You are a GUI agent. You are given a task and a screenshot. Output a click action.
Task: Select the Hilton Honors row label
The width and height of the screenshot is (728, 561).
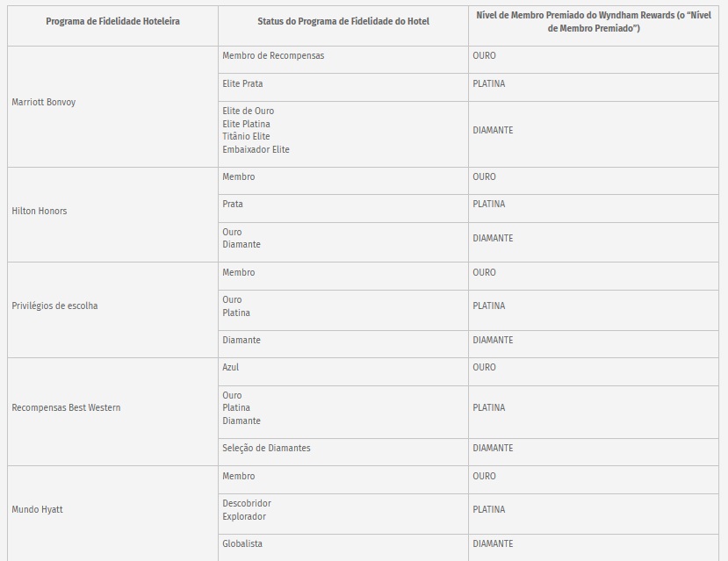(40, 212)
